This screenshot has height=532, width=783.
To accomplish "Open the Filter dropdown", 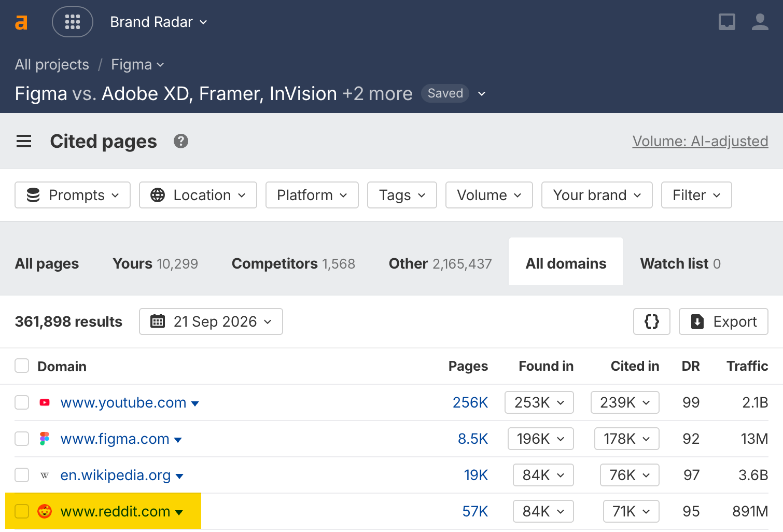I will (696, 195).
